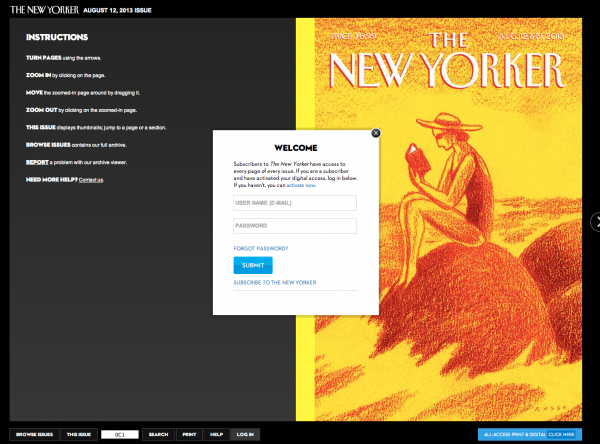Go to next page with right arrow

tap(595, 222)
